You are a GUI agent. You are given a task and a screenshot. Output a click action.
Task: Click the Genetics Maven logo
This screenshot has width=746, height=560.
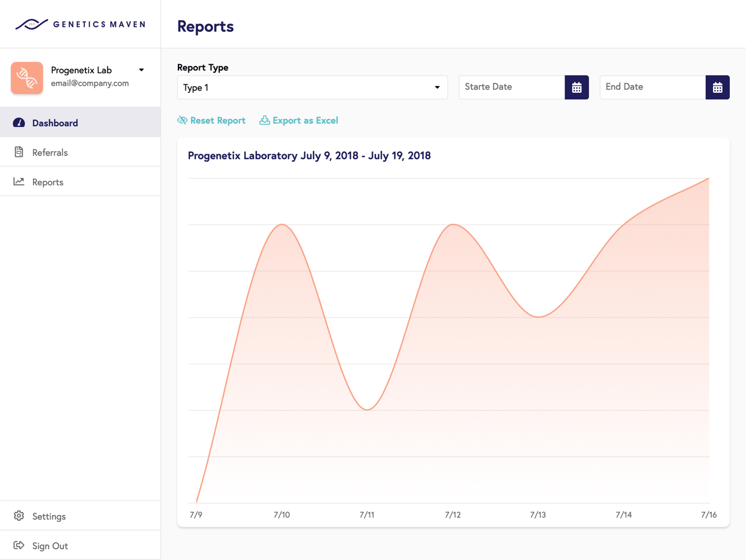click(80, 24)
